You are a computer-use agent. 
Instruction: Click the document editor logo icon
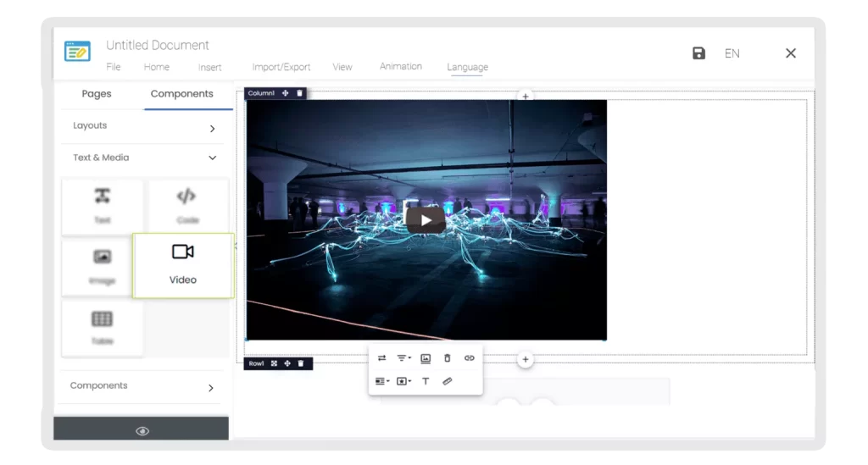click(77, 52)
